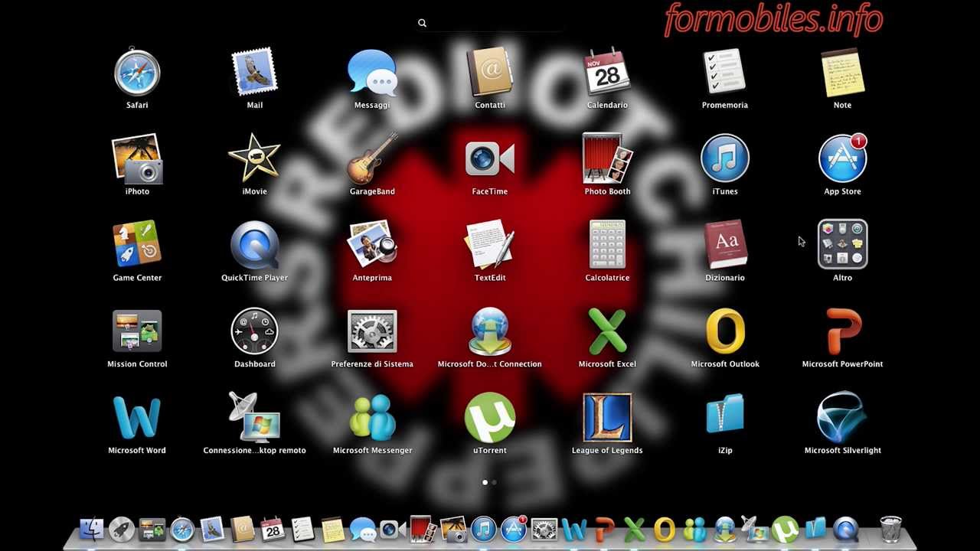Open Finder in the Dock
The width and height of the screenshot is (980, 551).
(x=91, y=530)
